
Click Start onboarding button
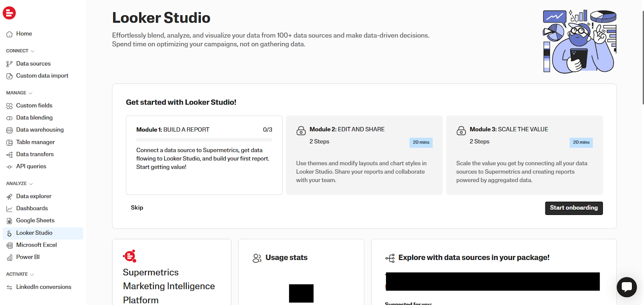click(x=574, y=208)
